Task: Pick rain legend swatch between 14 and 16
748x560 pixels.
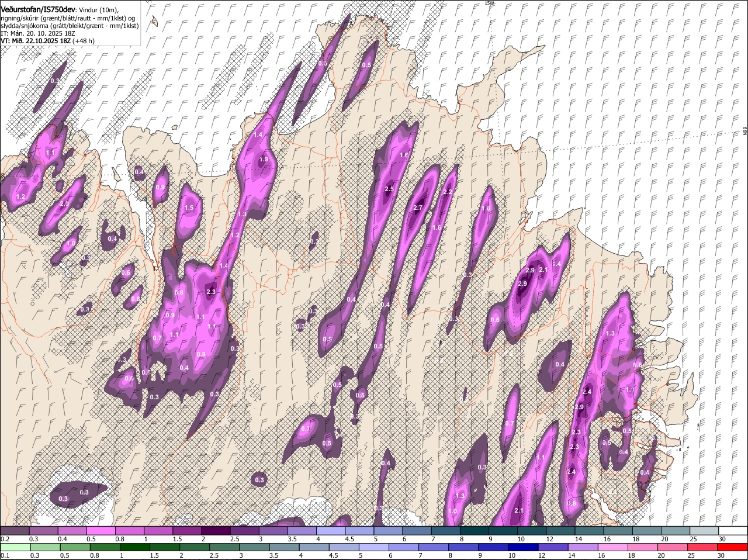Action: pyautogui.click(x=583, y=548)
